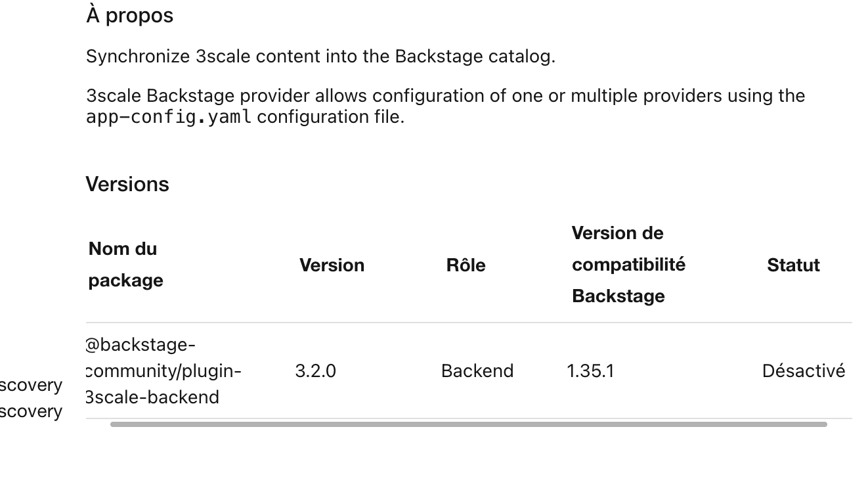868x494 pixels.
Task: Click the "À propos" section heading
Action: (129, 16)
